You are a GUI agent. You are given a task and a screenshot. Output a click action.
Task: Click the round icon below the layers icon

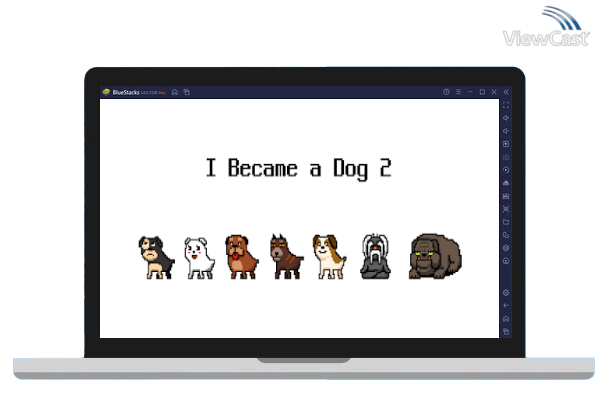click(x=506, y=261)
